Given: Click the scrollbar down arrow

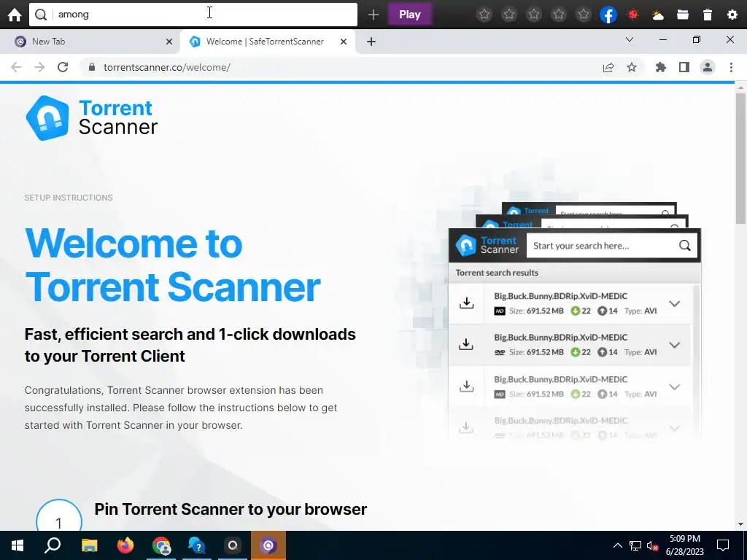Looking at the screenshot, I should click(x=740, y=524).
